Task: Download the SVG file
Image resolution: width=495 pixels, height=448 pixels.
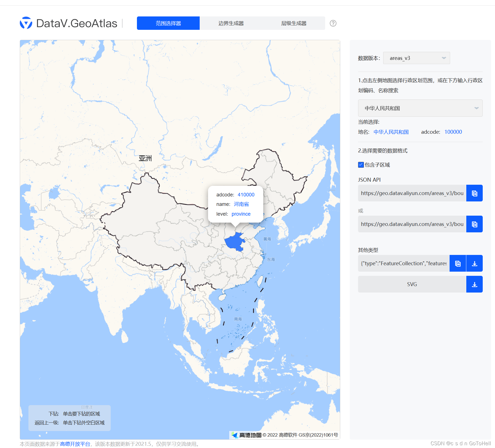Action: pyautogui.click(x=474, y=284)
